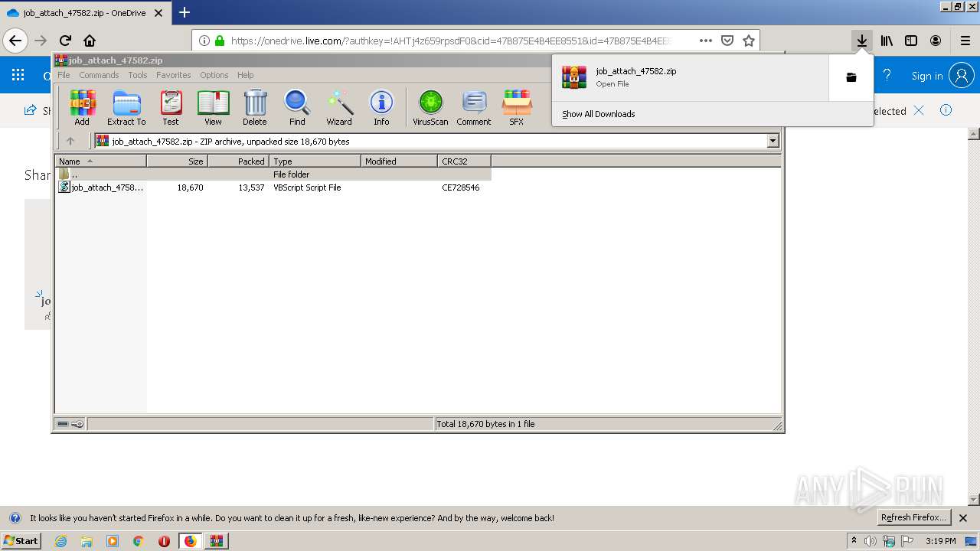
Task: Run VirusScan from the toolbar
Action: coord(430,108)
